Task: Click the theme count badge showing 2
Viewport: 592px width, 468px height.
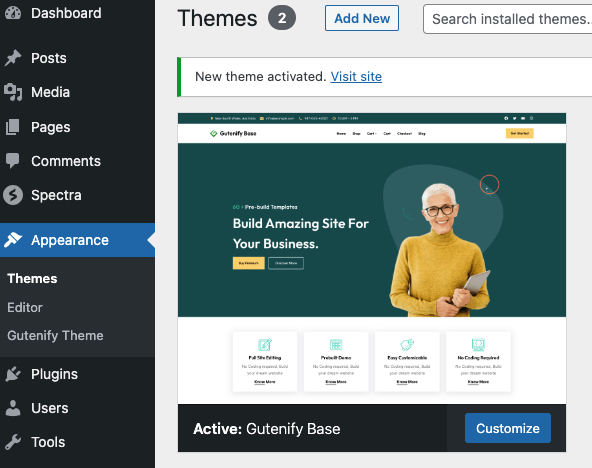Action: click(x=282, y=18)
